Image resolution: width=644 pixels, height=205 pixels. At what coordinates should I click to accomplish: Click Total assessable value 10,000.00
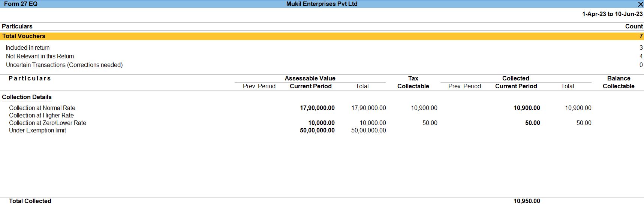click(x=373, y=123)
